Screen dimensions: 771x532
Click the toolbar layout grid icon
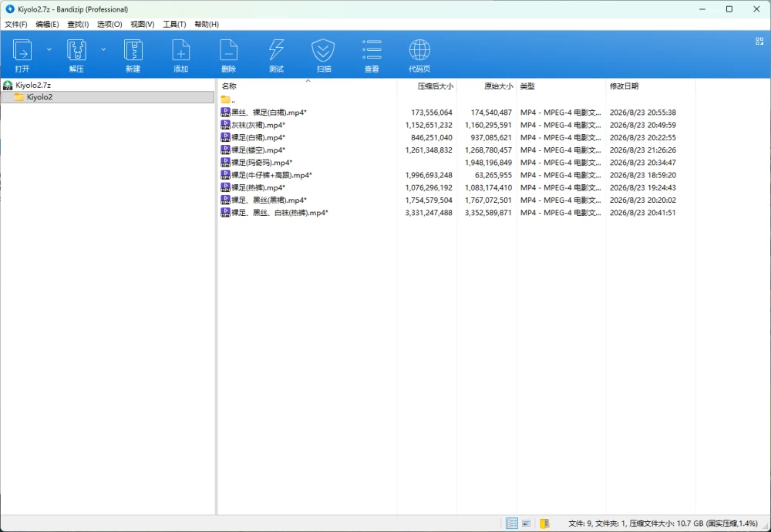(759, 42)
